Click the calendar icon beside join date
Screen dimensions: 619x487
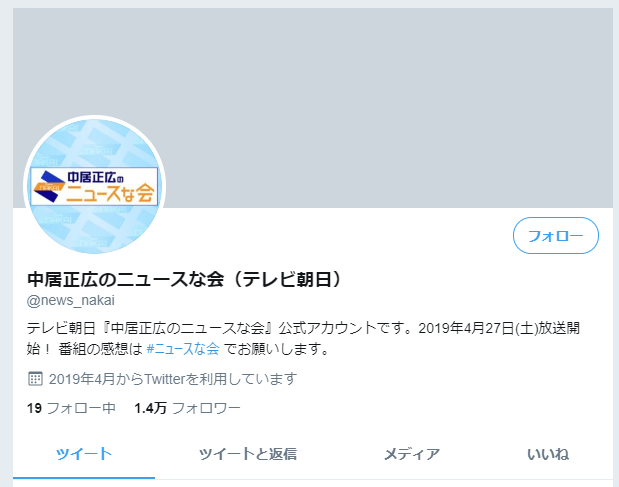[35, 379]
